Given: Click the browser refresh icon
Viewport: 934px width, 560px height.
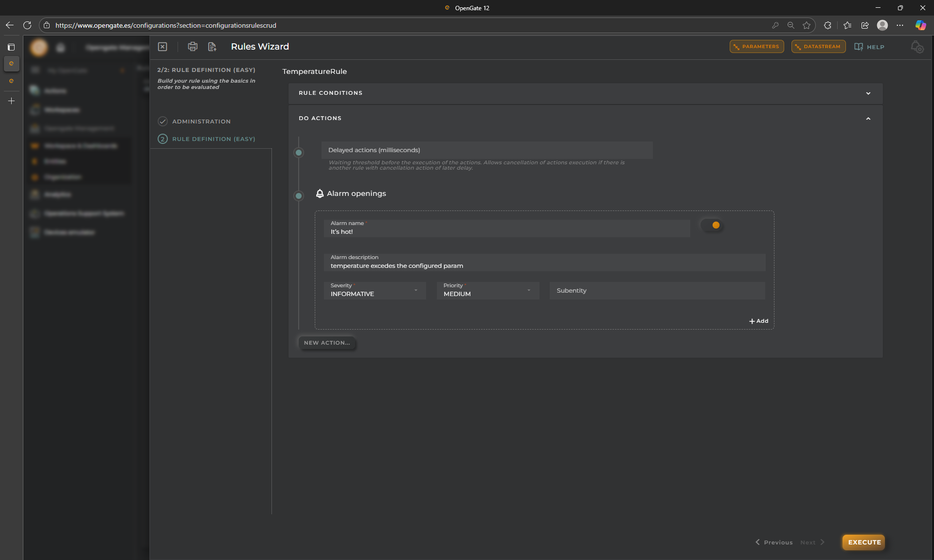Looking at the screenshot, I should click(27, 25).
